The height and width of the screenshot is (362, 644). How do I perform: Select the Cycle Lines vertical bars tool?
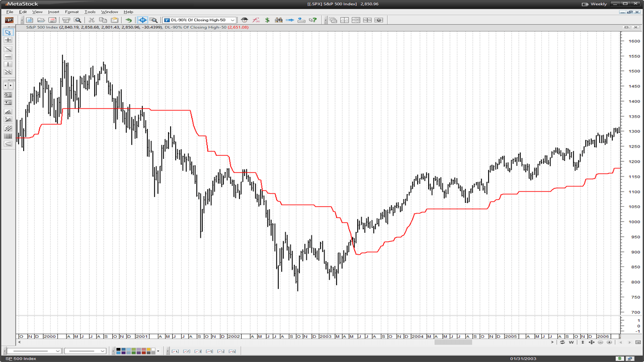[8, 136]
